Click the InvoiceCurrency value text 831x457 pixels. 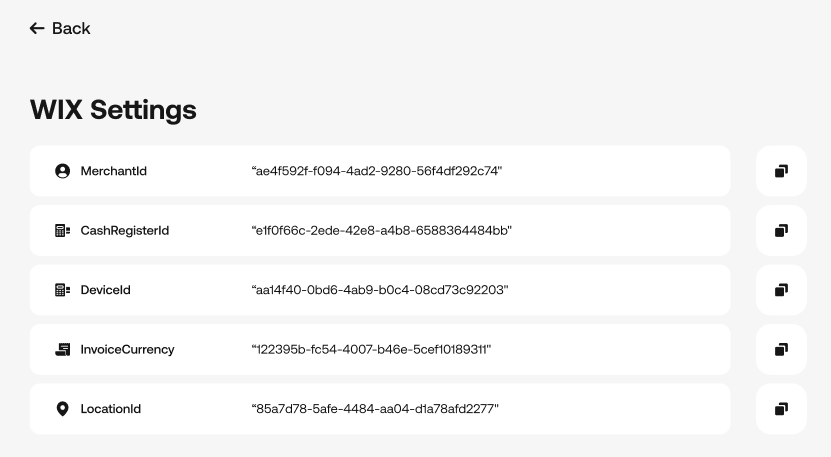coord(371,349)
